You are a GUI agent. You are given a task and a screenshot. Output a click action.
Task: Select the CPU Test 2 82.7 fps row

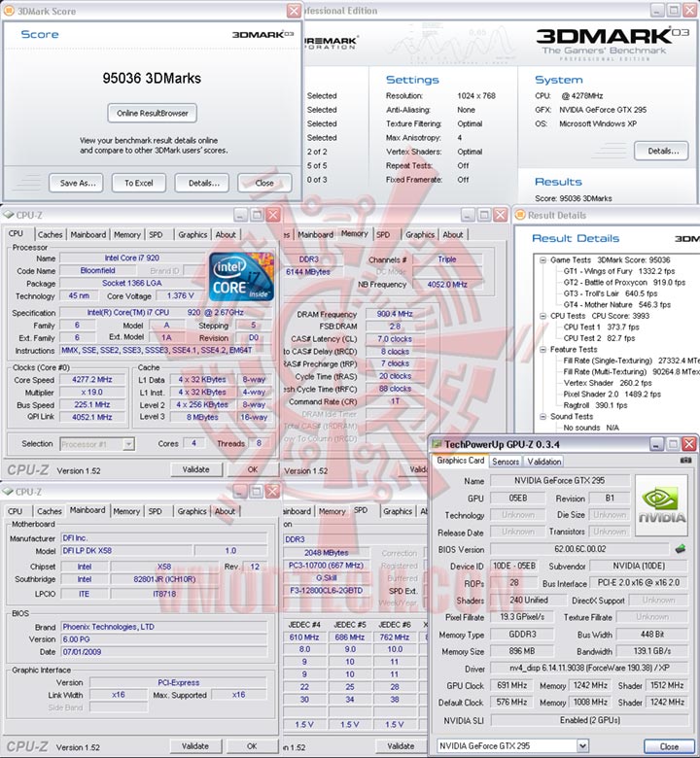599,338
